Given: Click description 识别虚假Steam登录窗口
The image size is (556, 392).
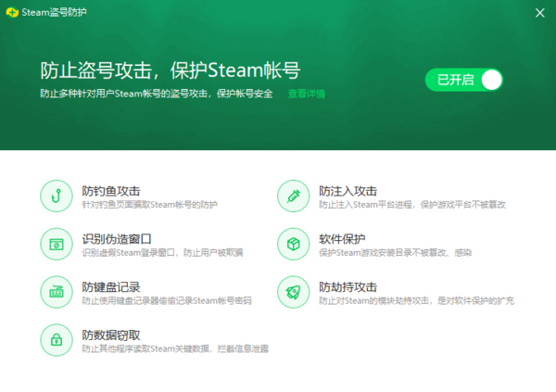Looking at the screenshot, I should (129, 253).
